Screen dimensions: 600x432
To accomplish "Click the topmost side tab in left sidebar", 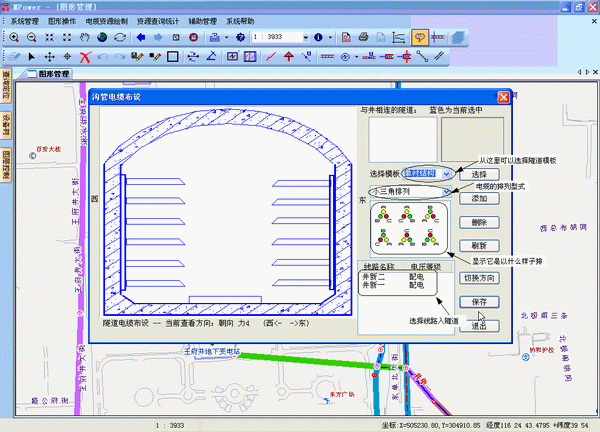I will [x=7, y=86].
